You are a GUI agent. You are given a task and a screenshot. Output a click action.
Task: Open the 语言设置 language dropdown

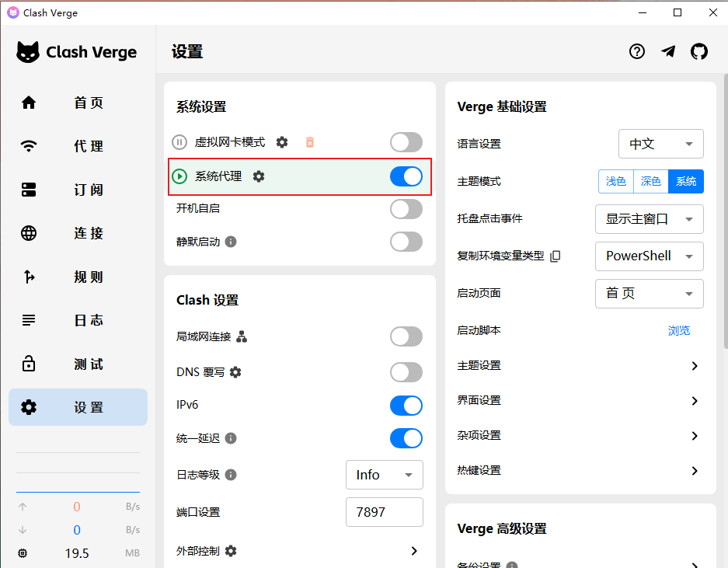(660, 144)
